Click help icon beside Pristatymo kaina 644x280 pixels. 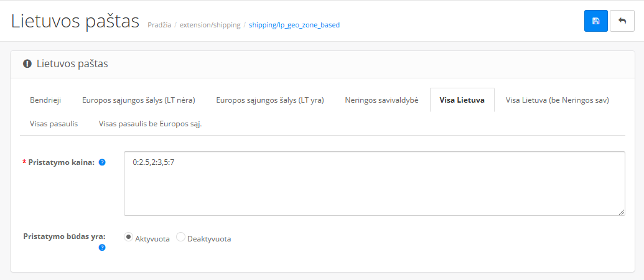(x=102, y=162)
